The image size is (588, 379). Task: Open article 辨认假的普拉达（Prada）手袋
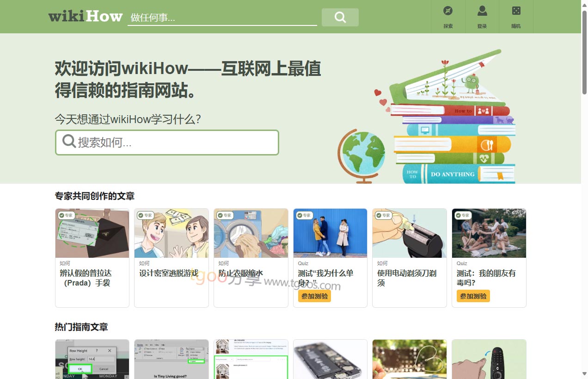(86, 278)
